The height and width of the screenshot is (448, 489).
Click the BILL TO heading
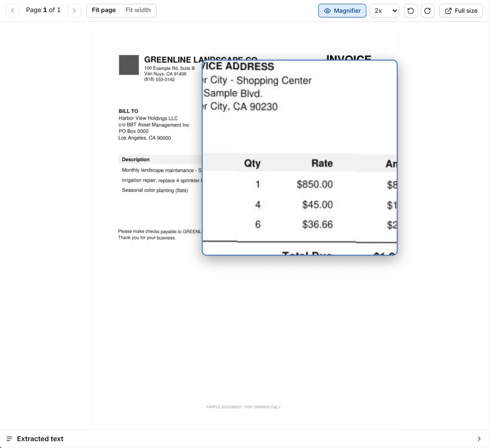tap(128, 111)
